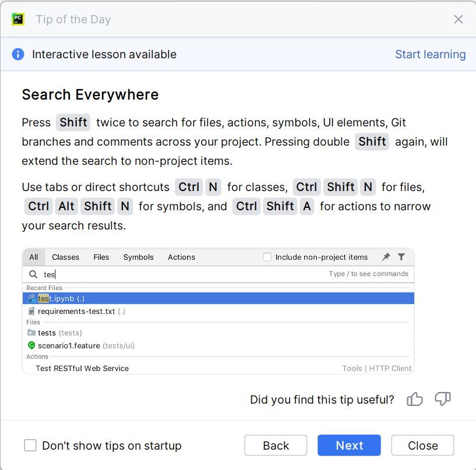The height and width of the screenshot is (470, 476).
Task: Switch to the Classes tab
Action: click(x=65, y=257)
